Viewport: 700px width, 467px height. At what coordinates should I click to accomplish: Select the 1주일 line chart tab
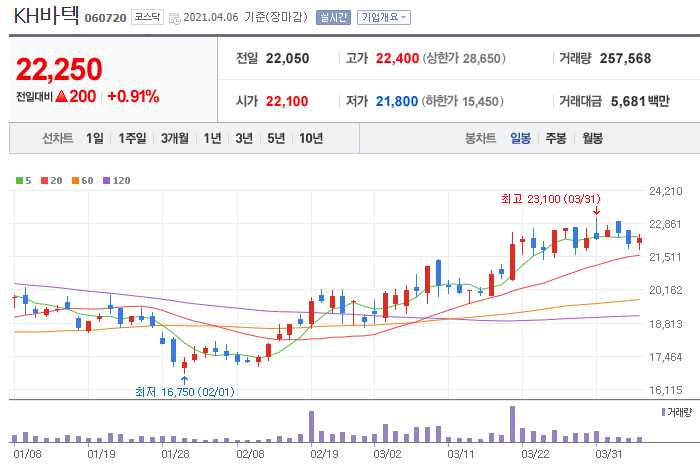132,138
